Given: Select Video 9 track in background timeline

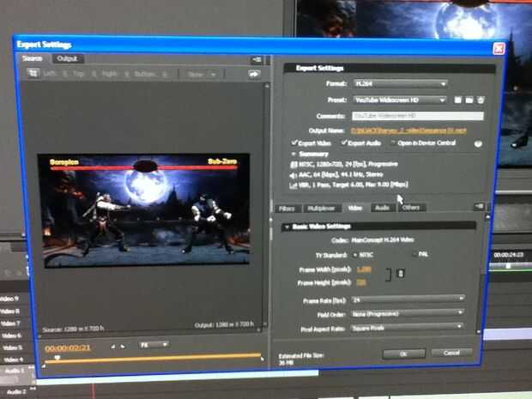Looking at the screenshot, I should 9,299.
